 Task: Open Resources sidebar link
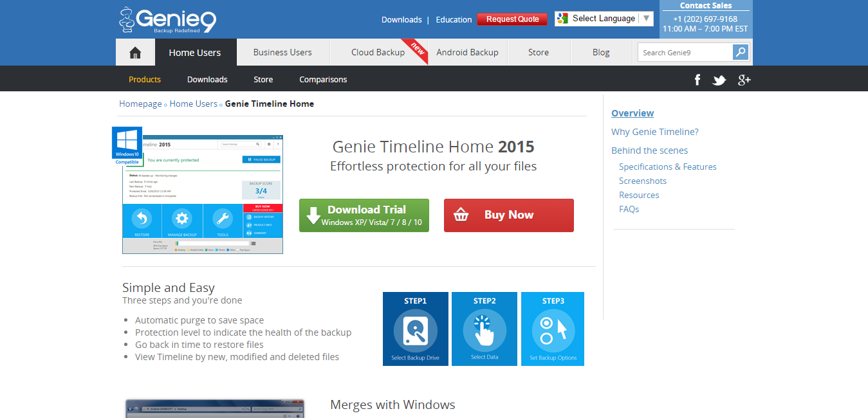pyautogui.click(x=639, y=195)
